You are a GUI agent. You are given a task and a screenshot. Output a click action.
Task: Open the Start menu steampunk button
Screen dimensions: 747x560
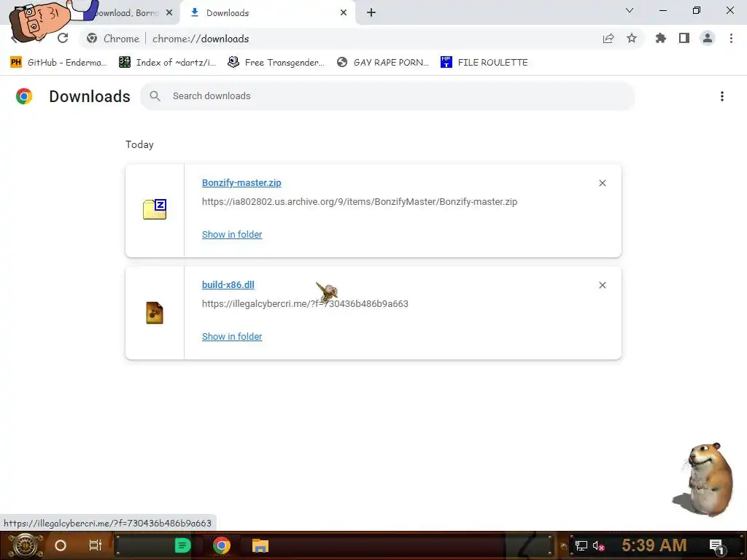(x=26, y=545)
